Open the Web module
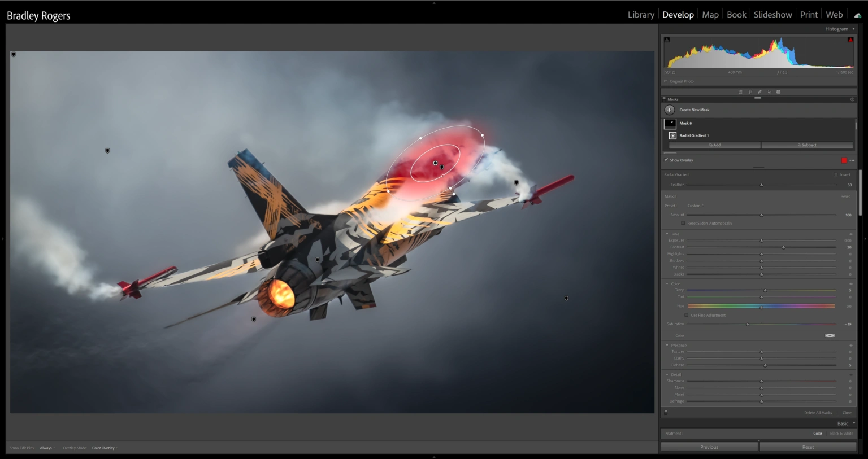868x459 pixels. 834,15
